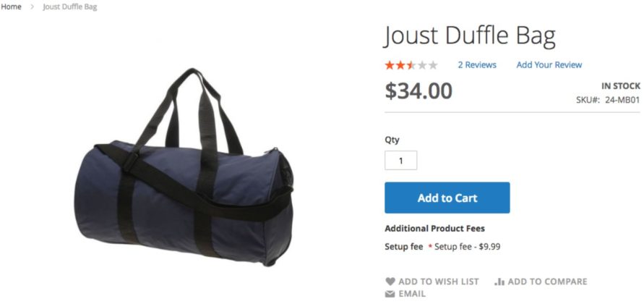Click Add Your Review link
This screenshot has width=644, height=304.
[x=549, y=65]
